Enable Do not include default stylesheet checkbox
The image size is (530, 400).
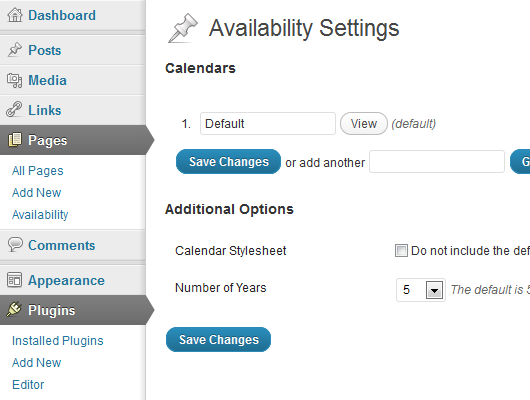click(x=401, y=251)
